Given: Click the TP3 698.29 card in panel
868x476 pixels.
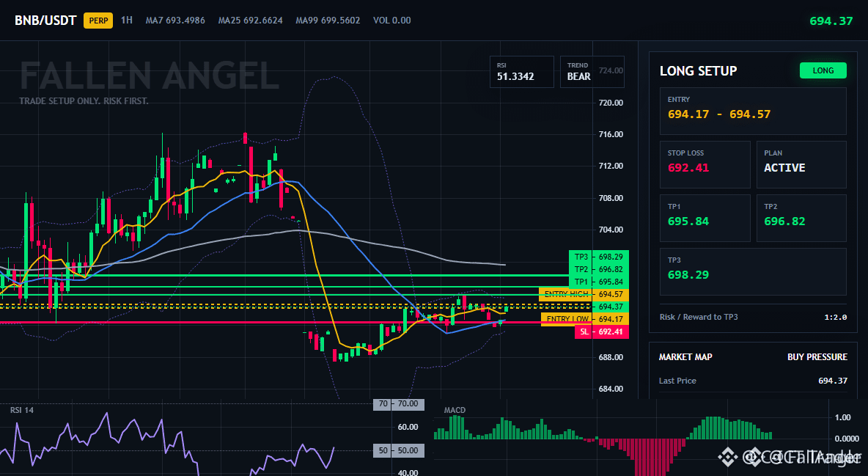Looking at the screenshot, I should [x=753, y=271].
